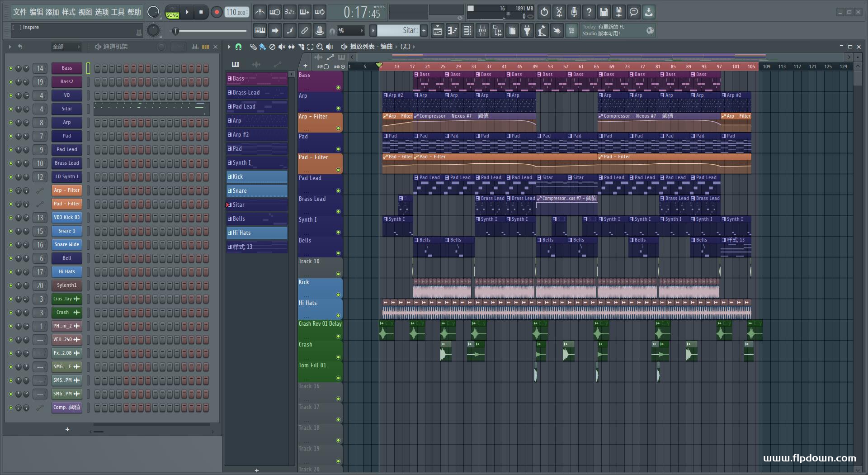Screen dimensions: 868x475
Task: Mute the Crash playlist track
Action: [338, 357]
